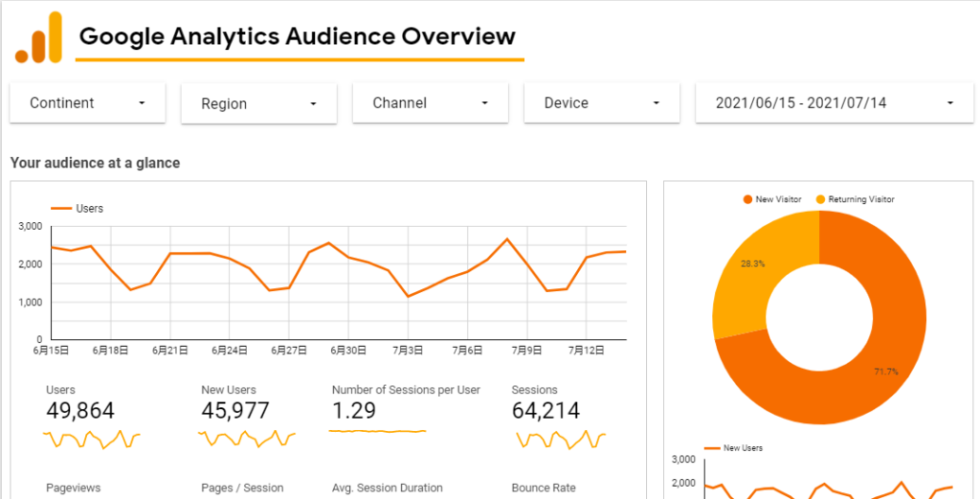Click the Google Analytics bar chart logo

38,37
